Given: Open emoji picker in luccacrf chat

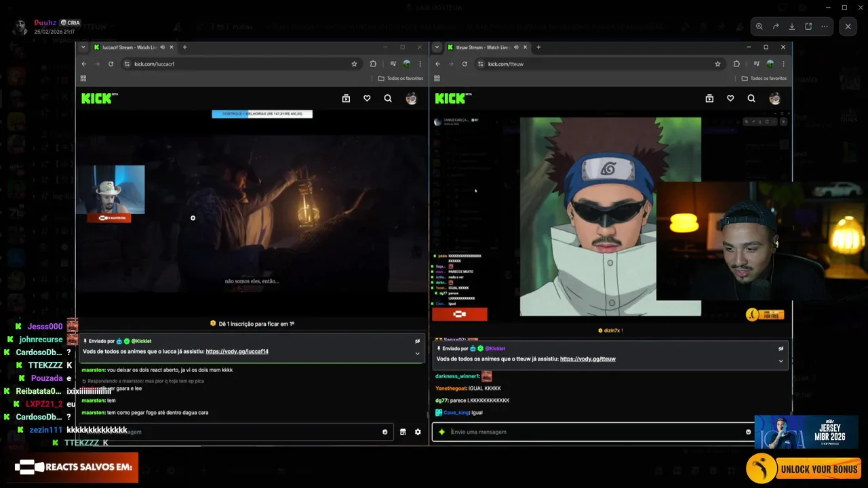Looking at the screenshot, I should pyautogui.click(x=384, y=432).
